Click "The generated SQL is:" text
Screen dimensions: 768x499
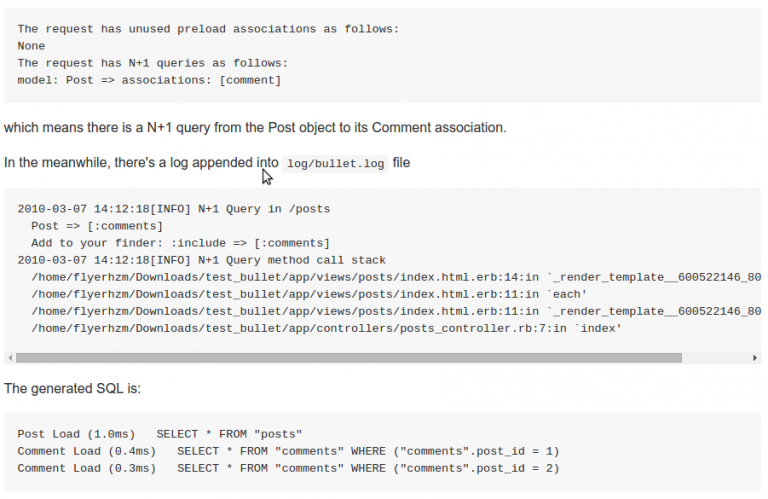tap(72, 387)
